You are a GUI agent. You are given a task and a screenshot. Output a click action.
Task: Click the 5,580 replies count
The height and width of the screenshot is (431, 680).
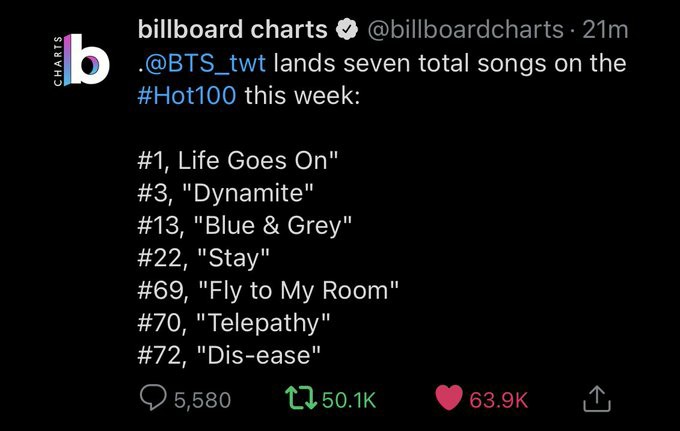coord(202,400)
